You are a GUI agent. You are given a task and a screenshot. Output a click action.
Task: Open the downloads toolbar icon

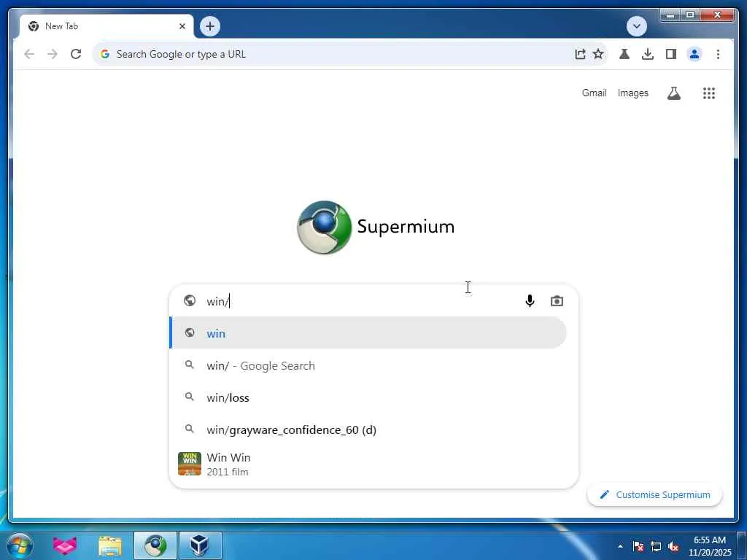point(648,54)
